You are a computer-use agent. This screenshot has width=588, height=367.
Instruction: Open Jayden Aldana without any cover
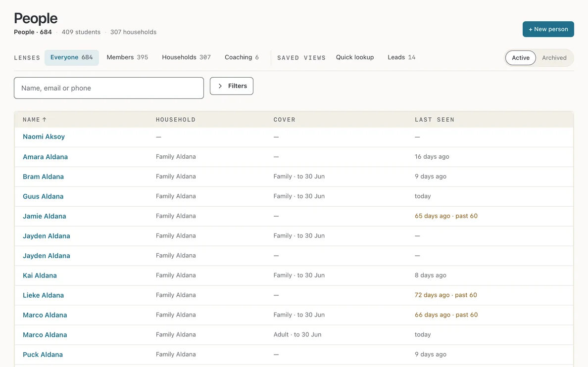tap(47, 256)
